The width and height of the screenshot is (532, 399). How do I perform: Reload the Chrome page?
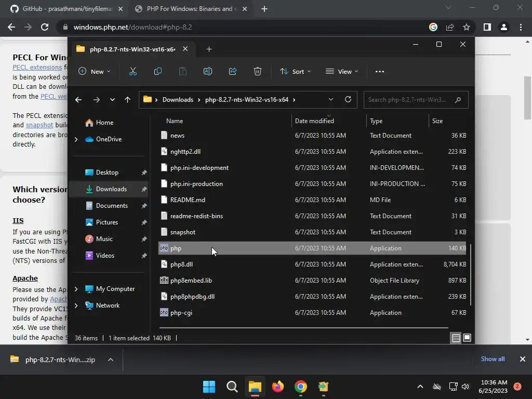(45, 27)
